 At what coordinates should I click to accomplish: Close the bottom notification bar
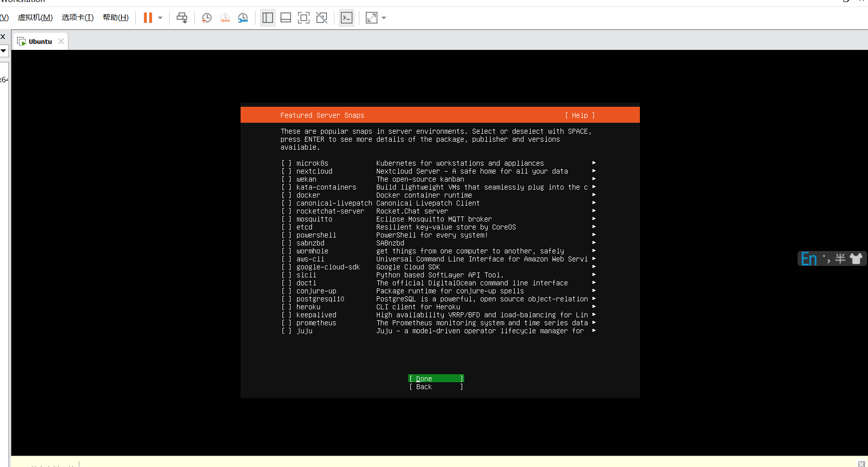click(861, 464)
